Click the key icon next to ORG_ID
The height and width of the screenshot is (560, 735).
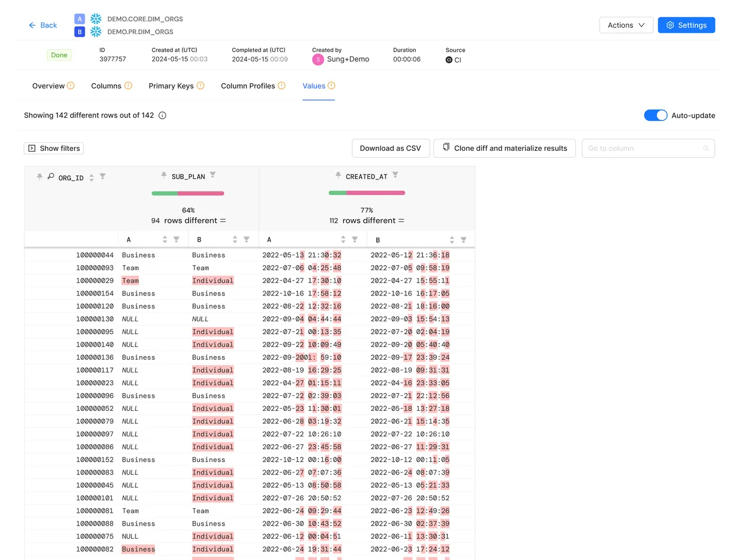point(51,177)
